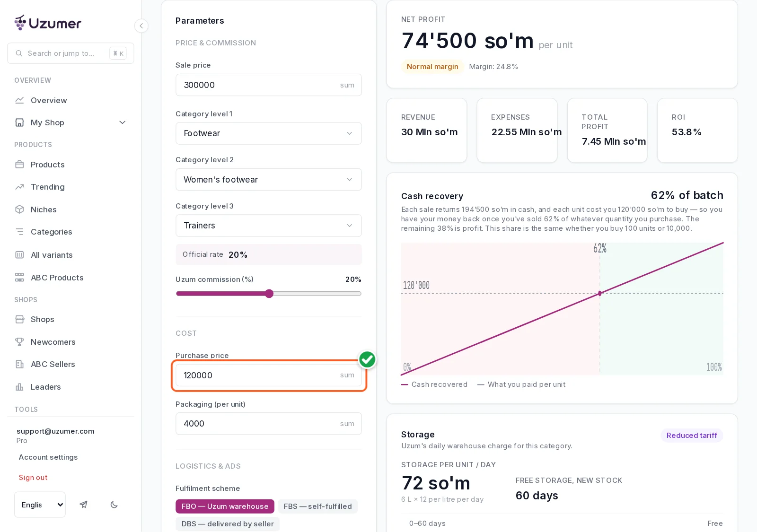
Task: Click the cash recovery 62% break-even point
Action: (600, 293)
